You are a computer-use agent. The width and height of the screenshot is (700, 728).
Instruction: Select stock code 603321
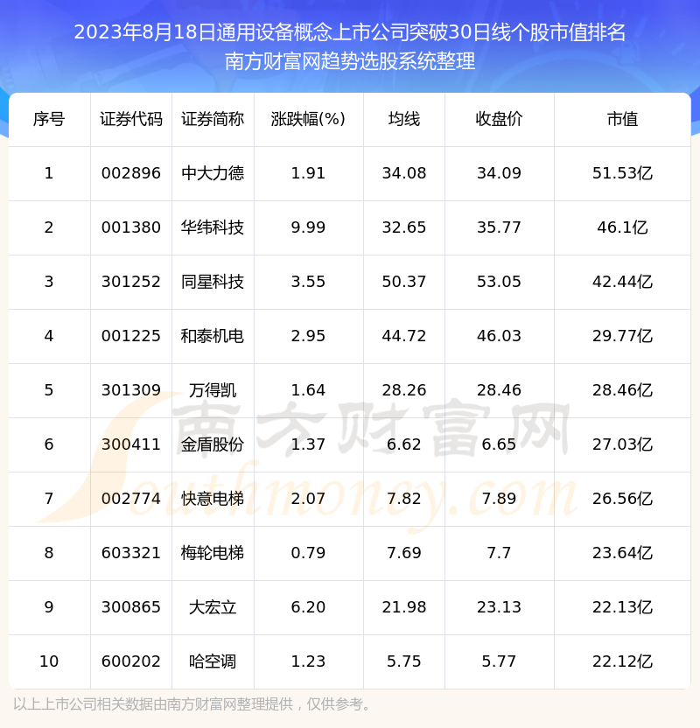tap(131, 553)
